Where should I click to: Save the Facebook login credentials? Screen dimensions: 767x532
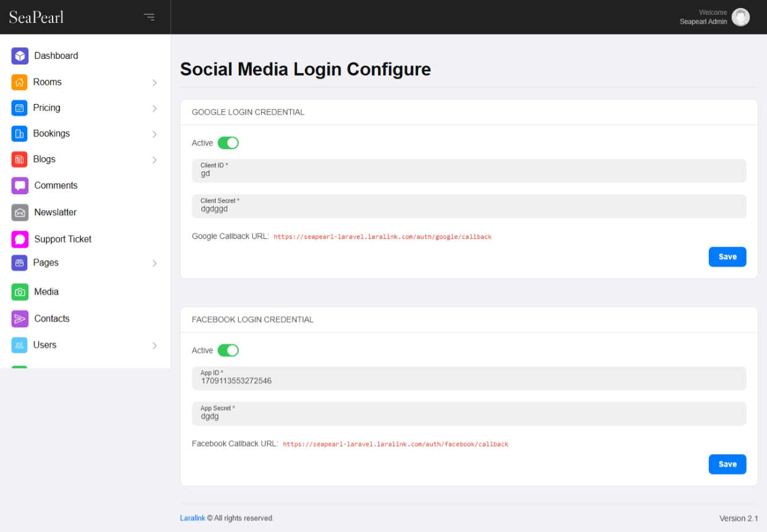pyautogui.click(x=727, y=464)
